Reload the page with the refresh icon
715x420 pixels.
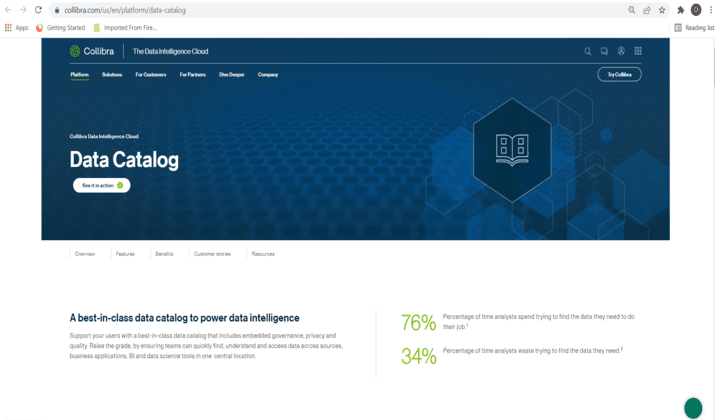(38, 10)
